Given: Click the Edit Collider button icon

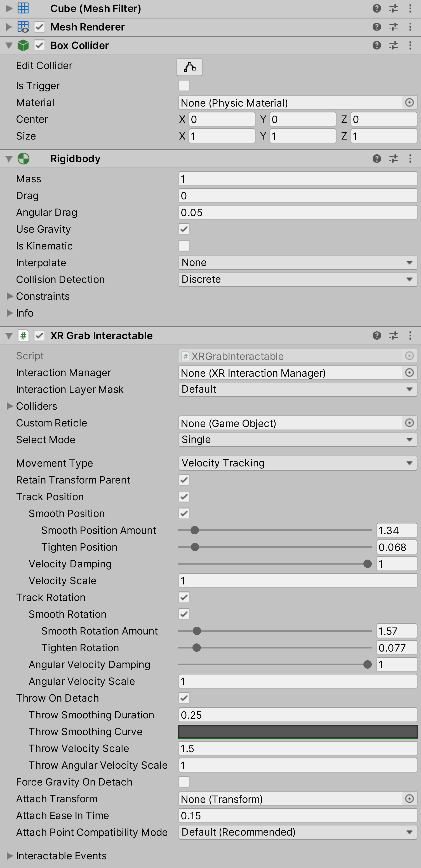Looking at the screenshot, I should click(189, 67).
